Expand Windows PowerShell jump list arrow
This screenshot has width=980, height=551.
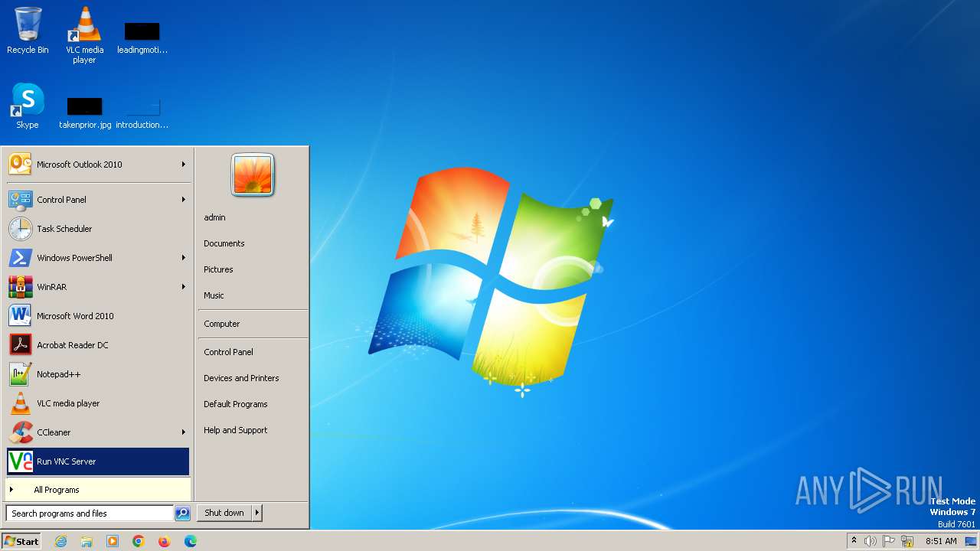(184, 257)
